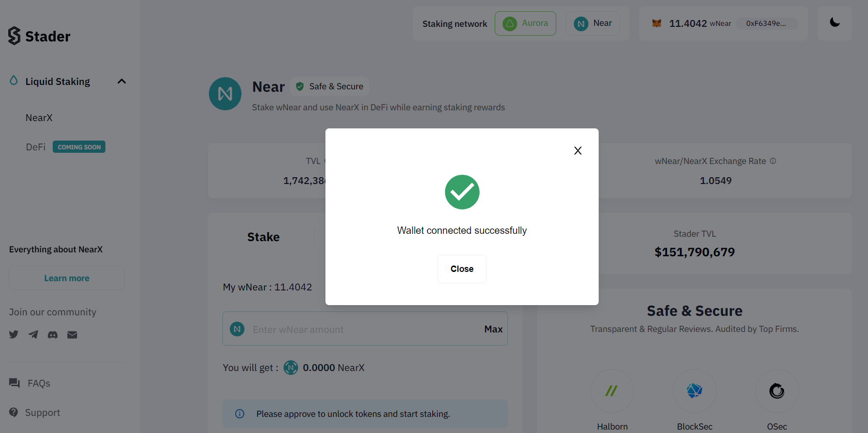Switch staking network to Aurora
868x433 pixels.
525,23
